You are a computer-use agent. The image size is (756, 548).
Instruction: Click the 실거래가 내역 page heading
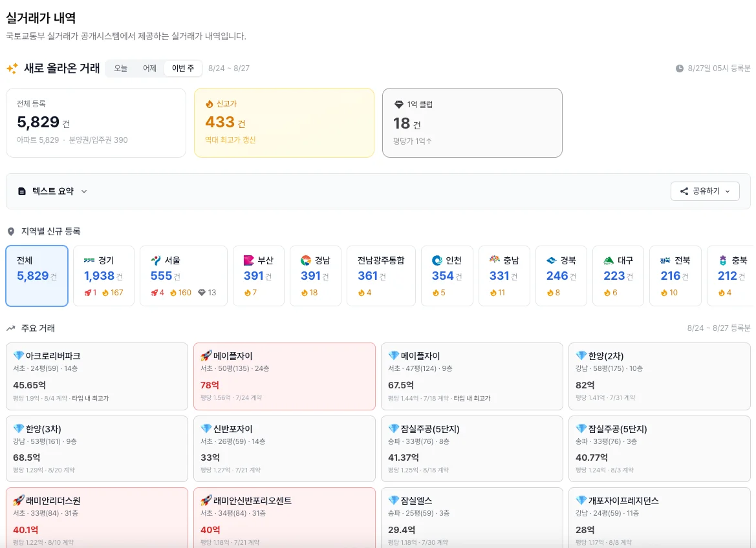(41, 18)
